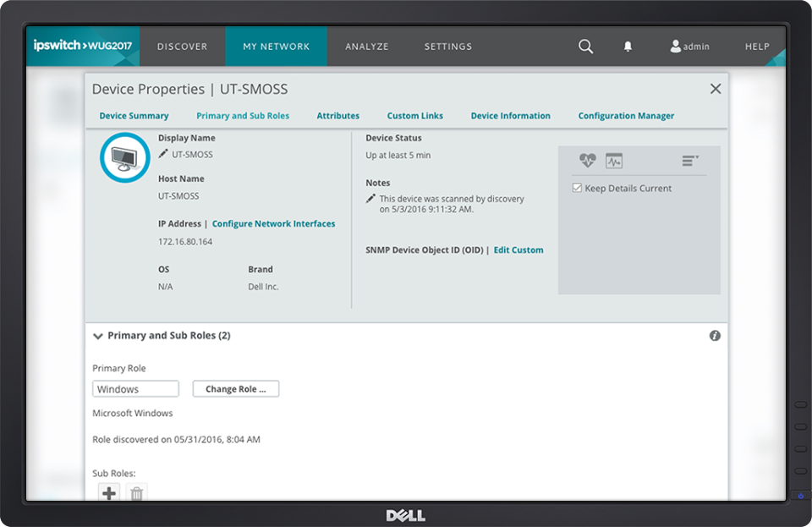Open the SETTINGS menu
This screenshot has width=812, height=527.
pyautogui.click(x=447, y=47)
